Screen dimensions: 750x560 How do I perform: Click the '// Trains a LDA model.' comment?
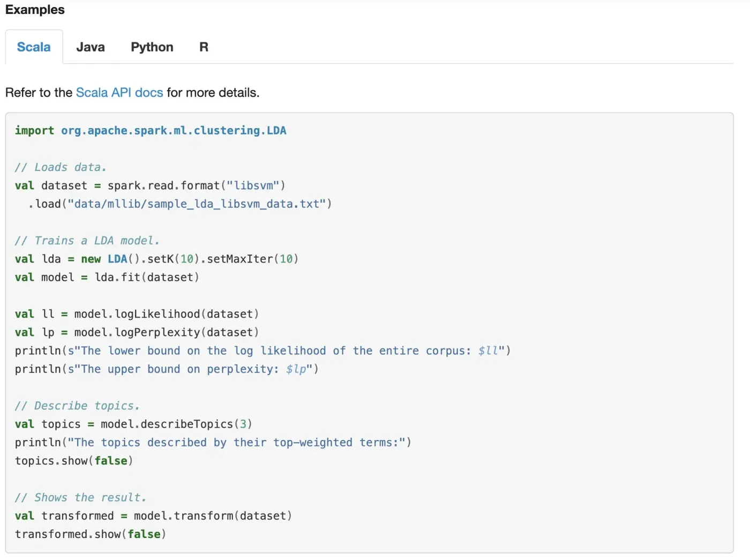coord(87,241)
